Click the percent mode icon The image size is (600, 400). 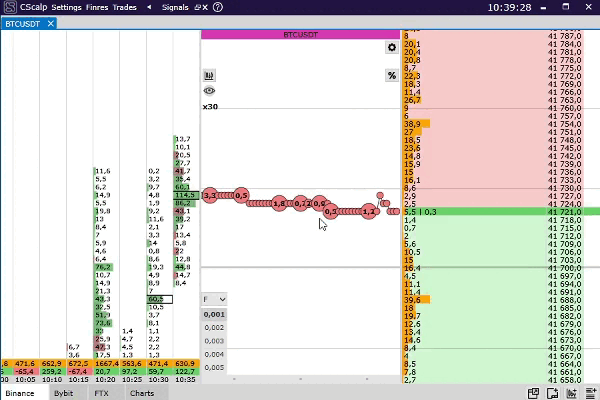392,75
